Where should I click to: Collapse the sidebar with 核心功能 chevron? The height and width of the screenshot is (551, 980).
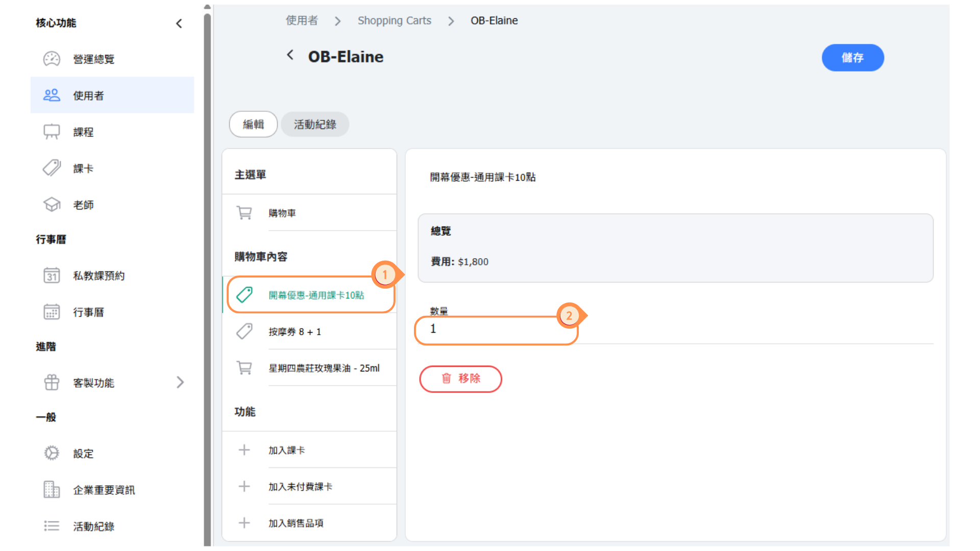179,23
